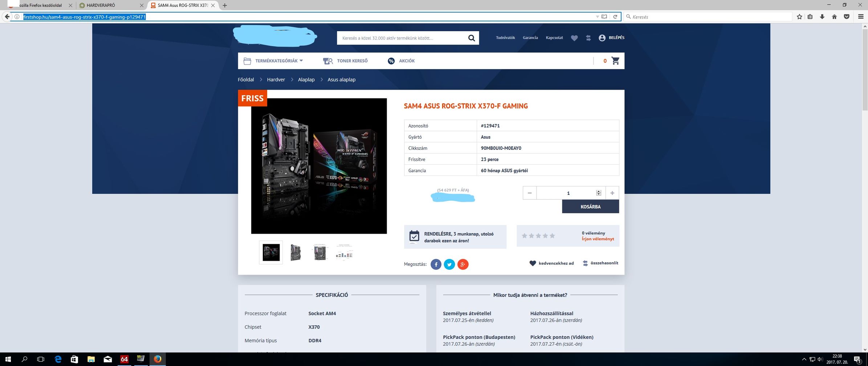Open the Tudnivalók link
The image size is (868, 366).
tap(505, 38)
